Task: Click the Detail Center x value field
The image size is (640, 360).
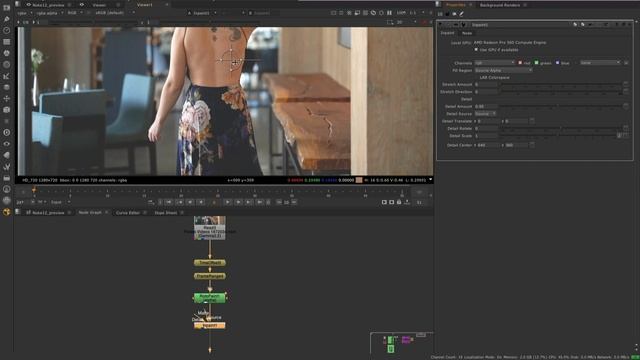Action: click(488, 145)
